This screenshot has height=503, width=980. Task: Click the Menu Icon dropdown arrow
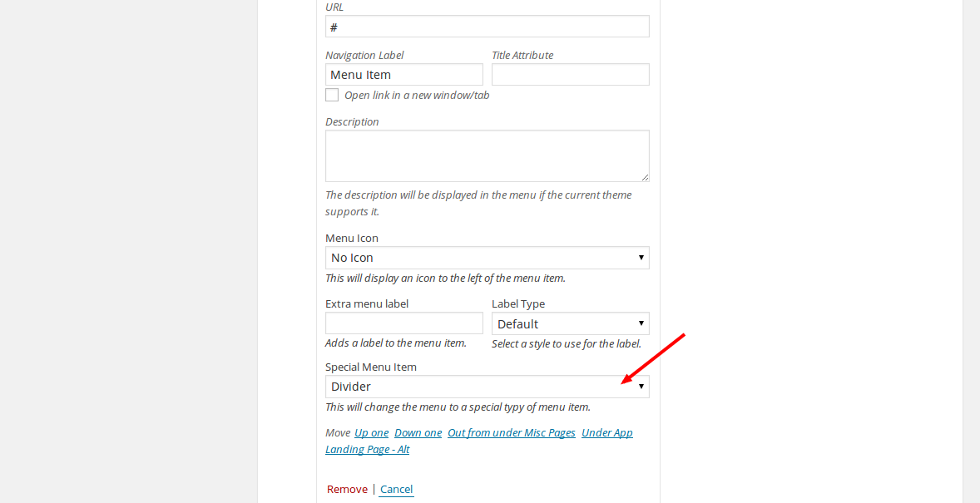[641, 258]
